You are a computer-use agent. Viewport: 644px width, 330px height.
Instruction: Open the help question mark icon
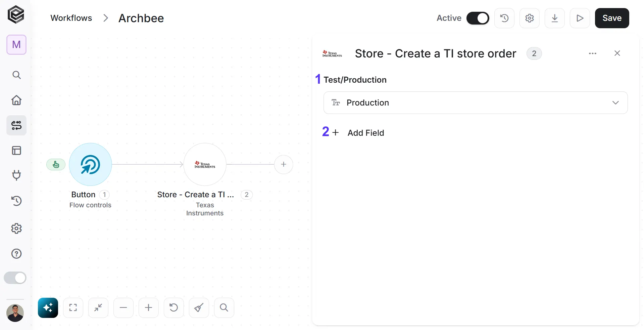16,254
